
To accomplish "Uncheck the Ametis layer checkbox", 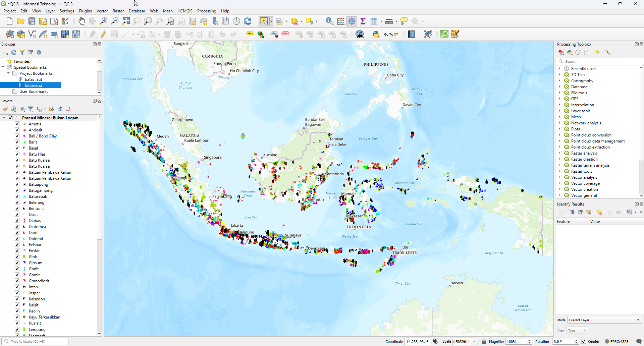I will pos(17,124).
